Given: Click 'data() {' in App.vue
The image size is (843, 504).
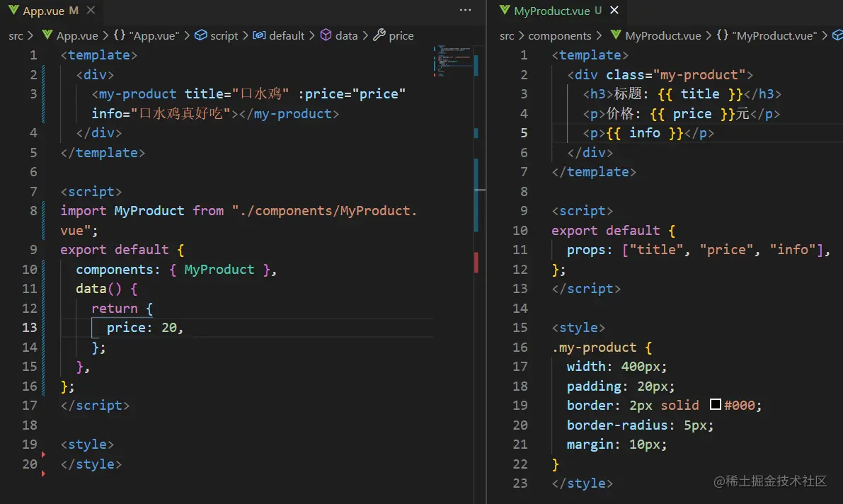Looking at the screenshot, I should tap(106, 289).
